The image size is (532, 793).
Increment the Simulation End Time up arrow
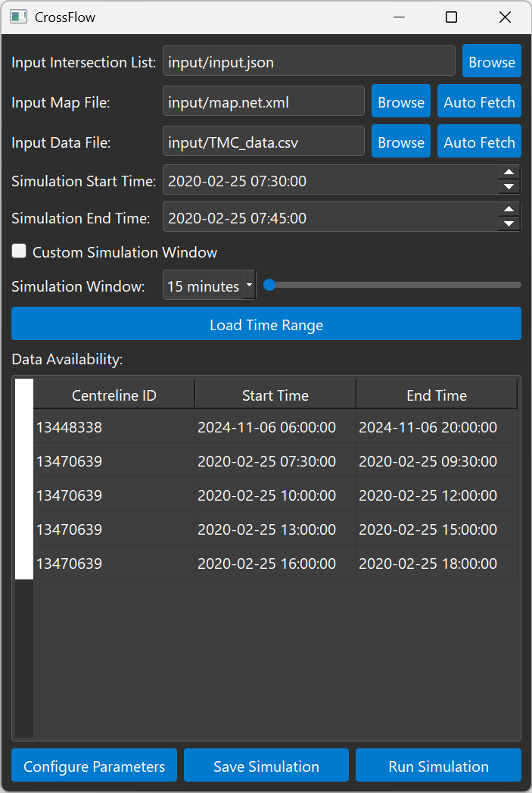[x=509, y=210]
